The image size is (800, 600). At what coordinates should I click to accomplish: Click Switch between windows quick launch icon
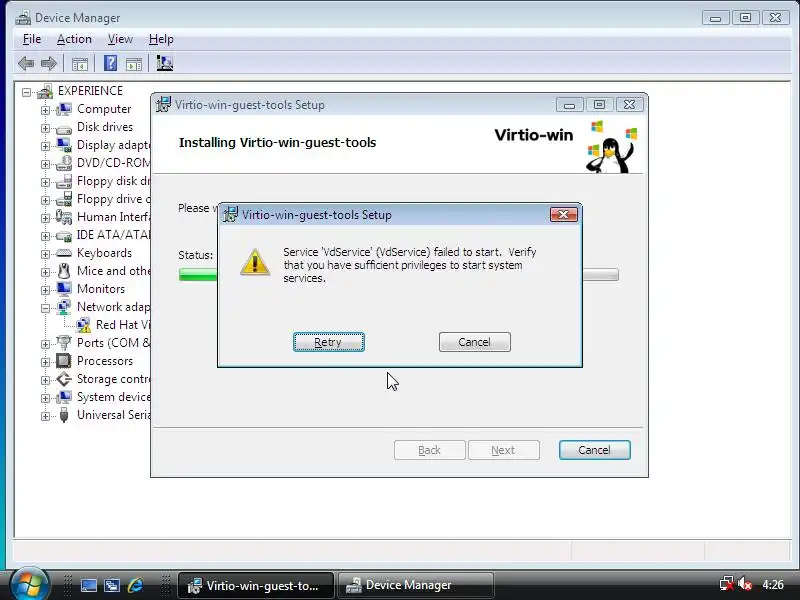pyautogui.click(x=112, y=585)
